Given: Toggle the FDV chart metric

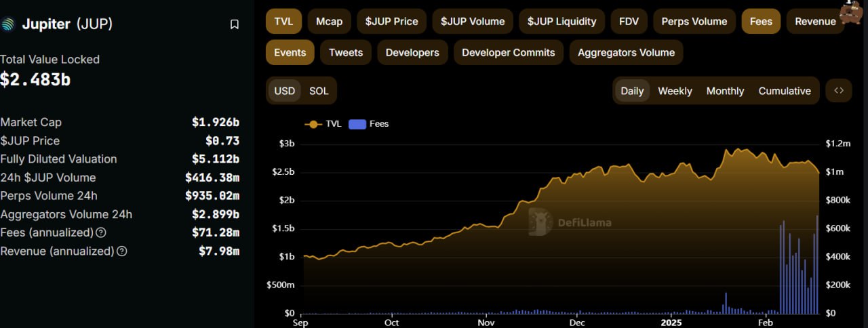Looking at the screenshot, I should coord(629,21).
